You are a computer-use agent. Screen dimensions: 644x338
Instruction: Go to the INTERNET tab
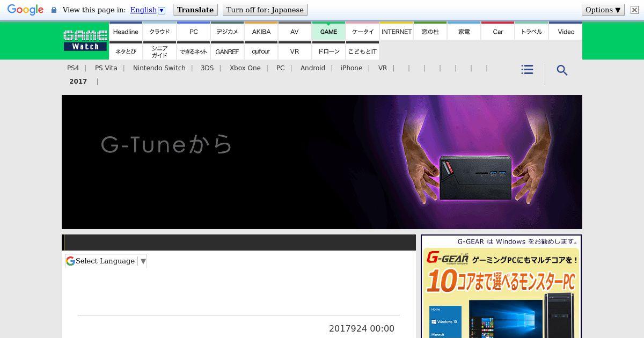(396, 31)
